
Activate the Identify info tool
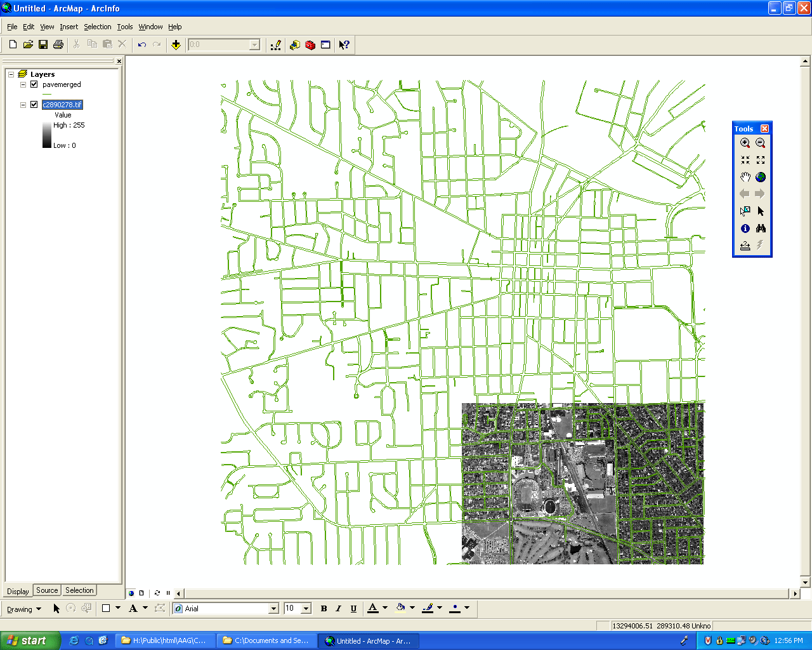tap(745, 229)
